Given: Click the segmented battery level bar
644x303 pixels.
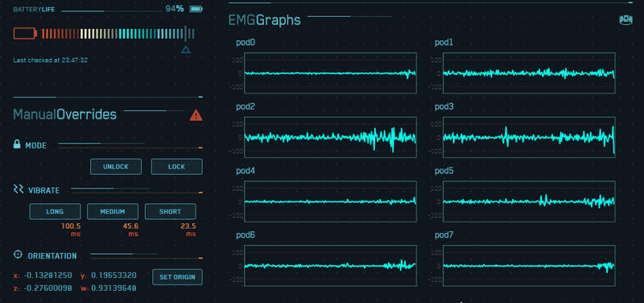Looking at the screenshot, I should (x=118, y=34).
